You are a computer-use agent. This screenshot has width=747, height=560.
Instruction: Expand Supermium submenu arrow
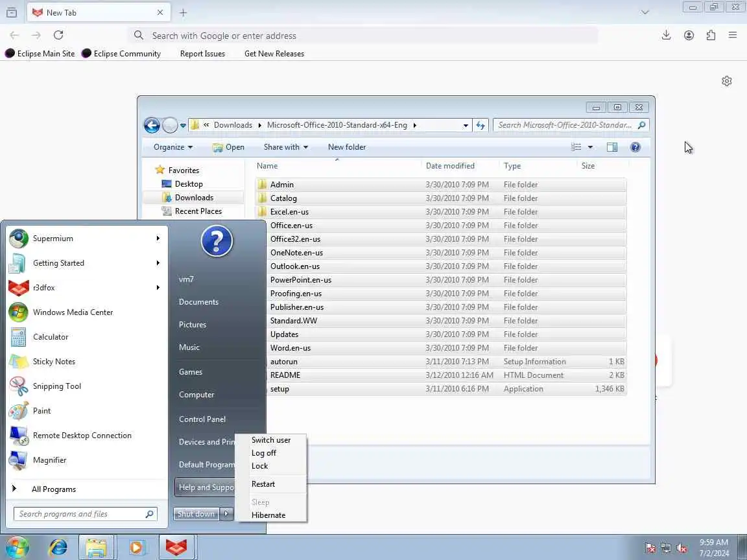point(158,238)
